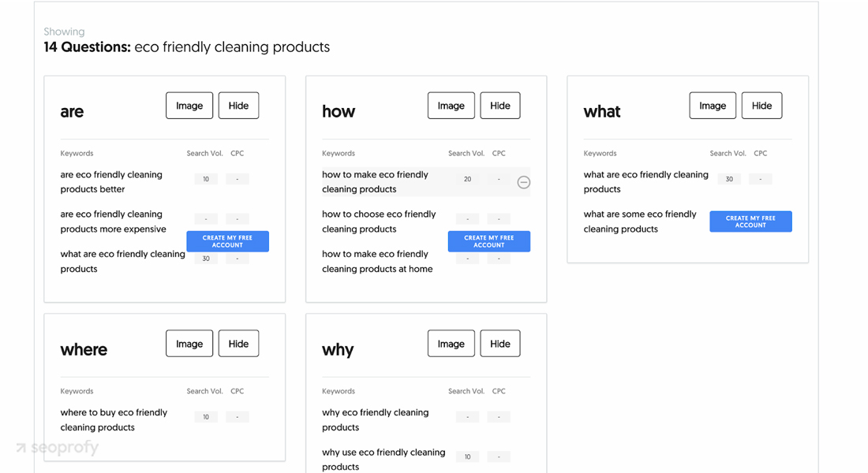Open Image view for the 'are' card
The width and height of the screenshot is (868, 473).
(189, 106)
